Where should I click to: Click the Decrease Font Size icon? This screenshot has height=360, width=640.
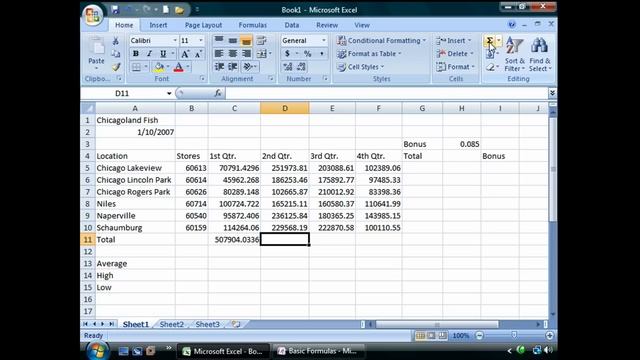(198, 54)
